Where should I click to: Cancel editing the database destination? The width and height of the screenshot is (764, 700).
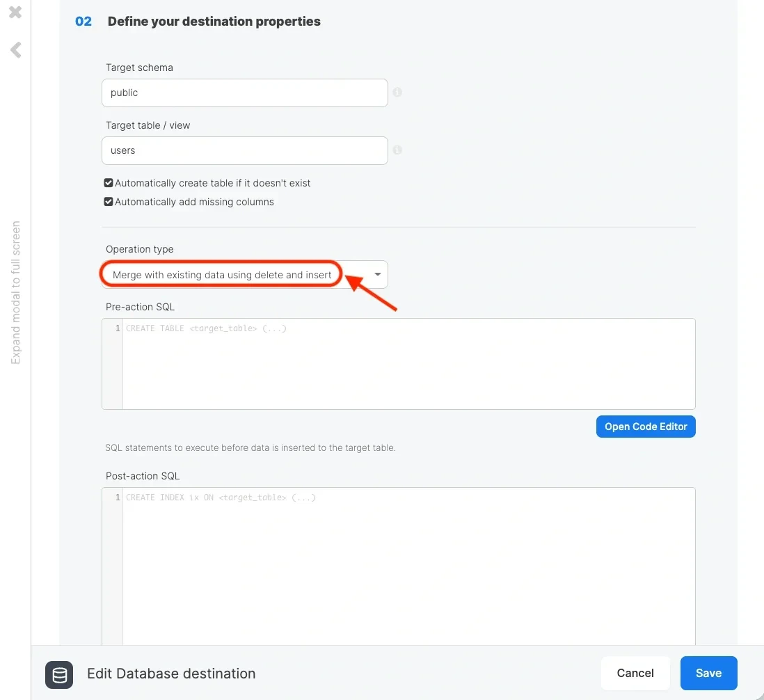point(635,673)
